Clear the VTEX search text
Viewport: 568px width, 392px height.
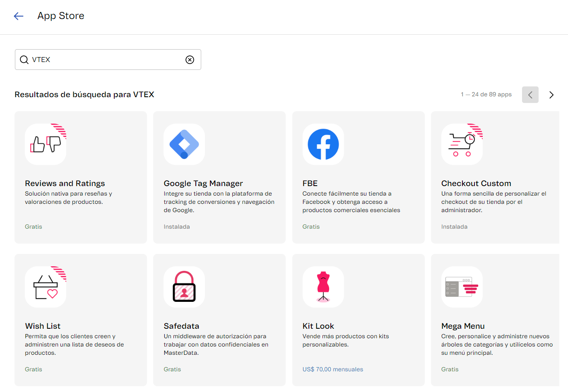(190, 60)
